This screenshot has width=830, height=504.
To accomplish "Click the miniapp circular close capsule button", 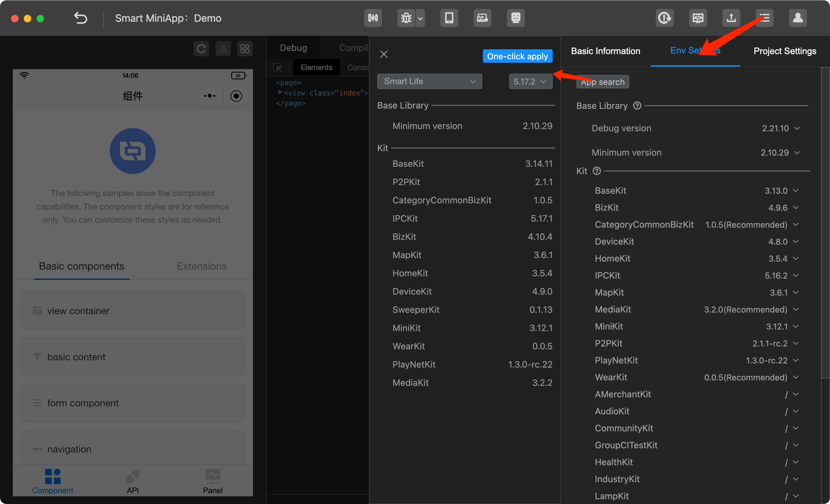I will 236,96.
